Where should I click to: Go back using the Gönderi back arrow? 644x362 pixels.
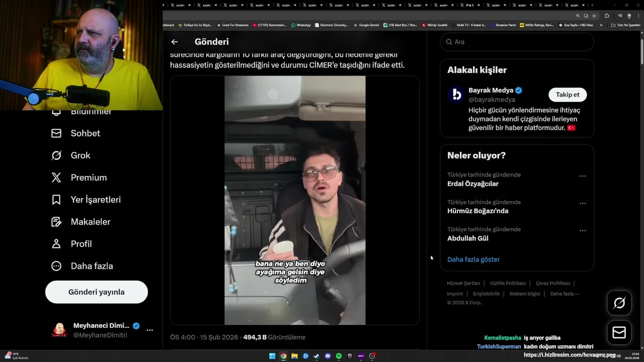tap(175, 42)
